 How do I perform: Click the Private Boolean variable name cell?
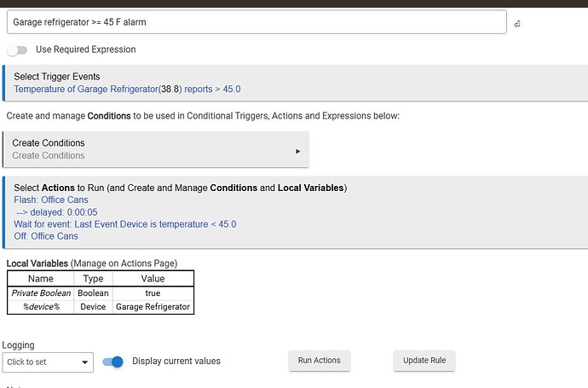pyautogui.click(x=41, y=292)
